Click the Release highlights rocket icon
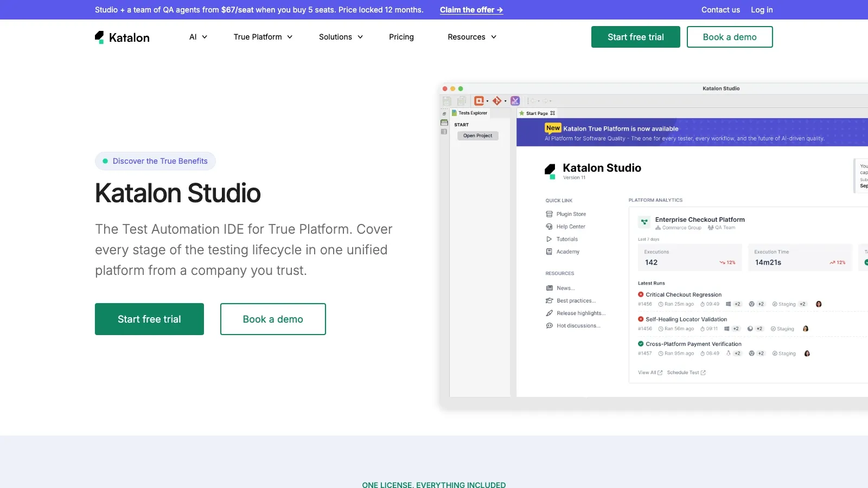 pyautogui.click(x=549, y=313)
